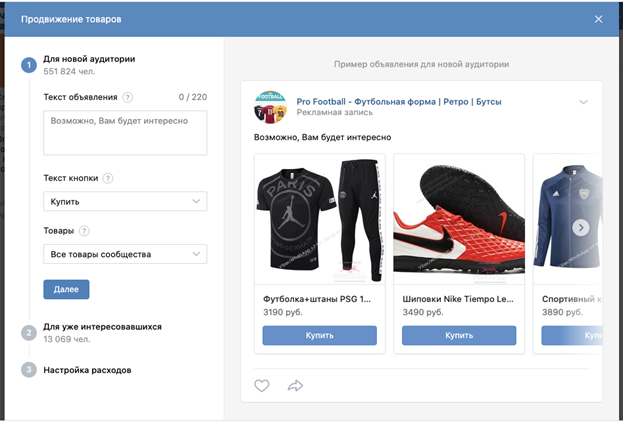Image resolution: width=623 pixels, height=425 pixels.
Task: Open Все товары сообщества dropdown
Action: point(125,254)
